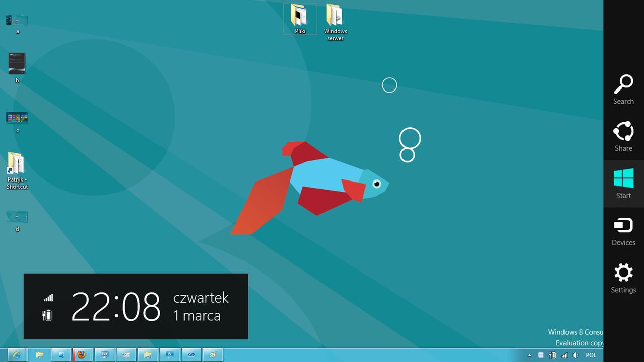This screenshot has width=644, height=362.
Task: Select desktop image file named b
Action: [17, 68]
